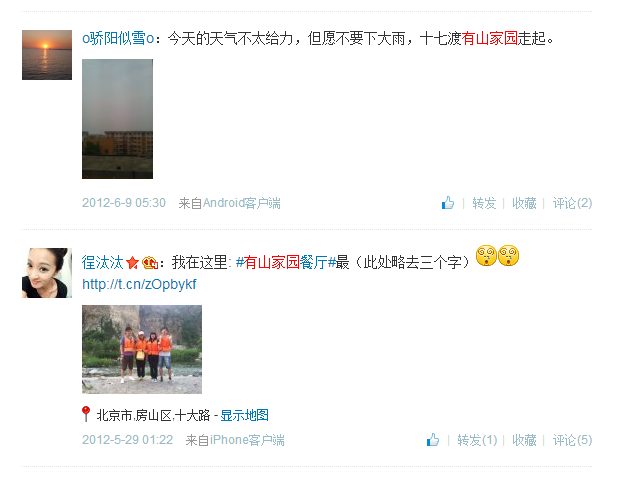Like the first post with thumbs-up icon
This screenshot has width=620, height=478.
coord(448,203)
